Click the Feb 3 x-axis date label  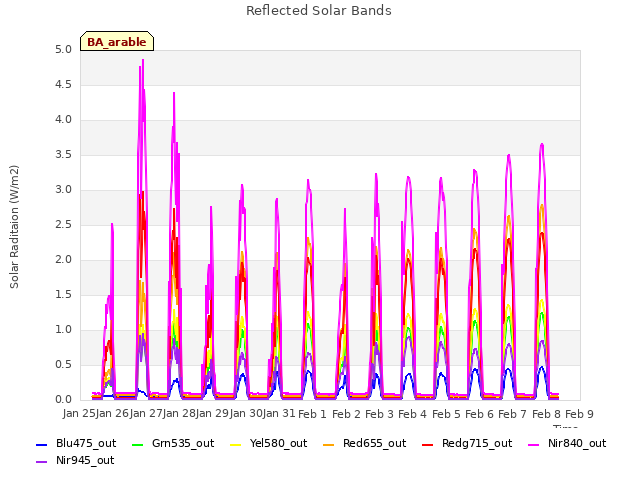point(379,414)
